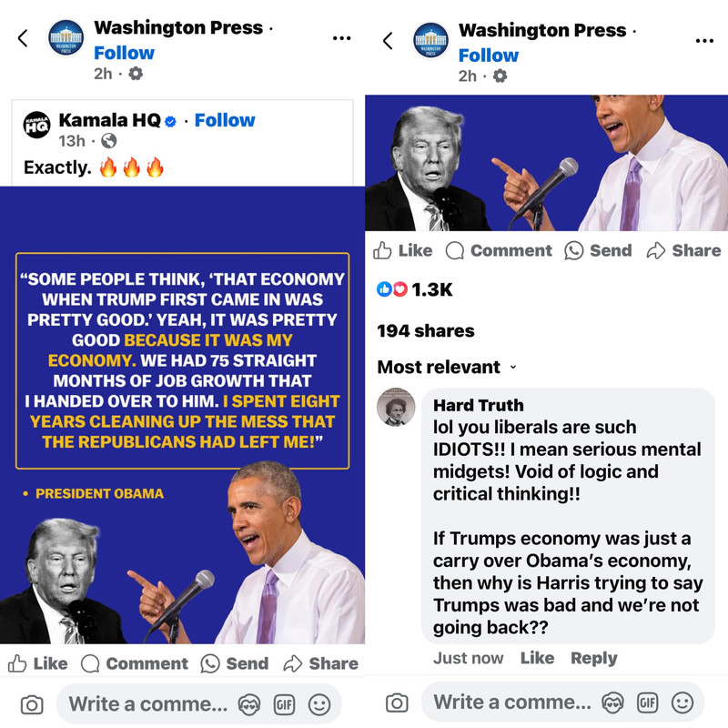This screenshot has height=728, width=728.
Task: Open the three-dots menu on the right post
Action: point(704,41)
